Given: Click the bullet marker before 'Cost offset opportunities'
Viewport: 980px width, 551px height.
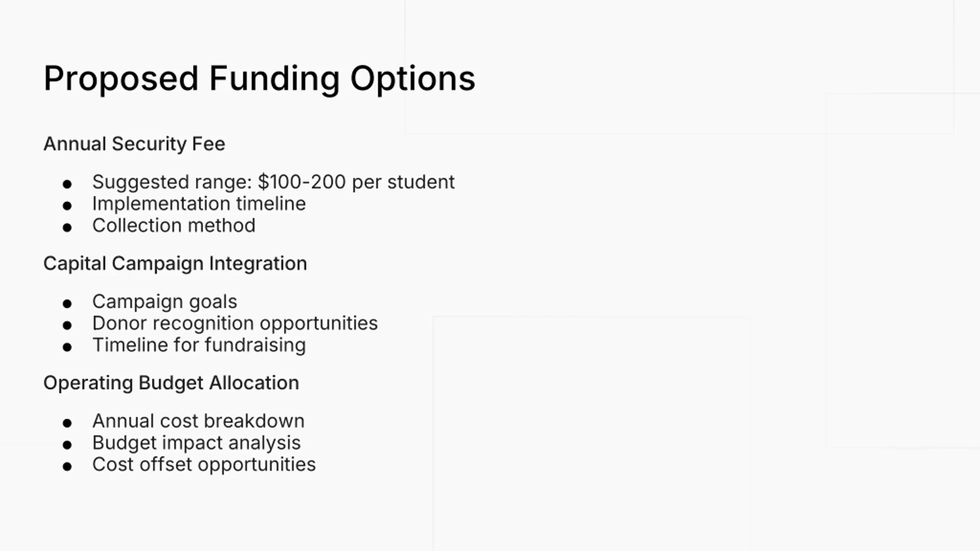Looking at the screenshot, I should pyautogui.click(x=67, y=467).
